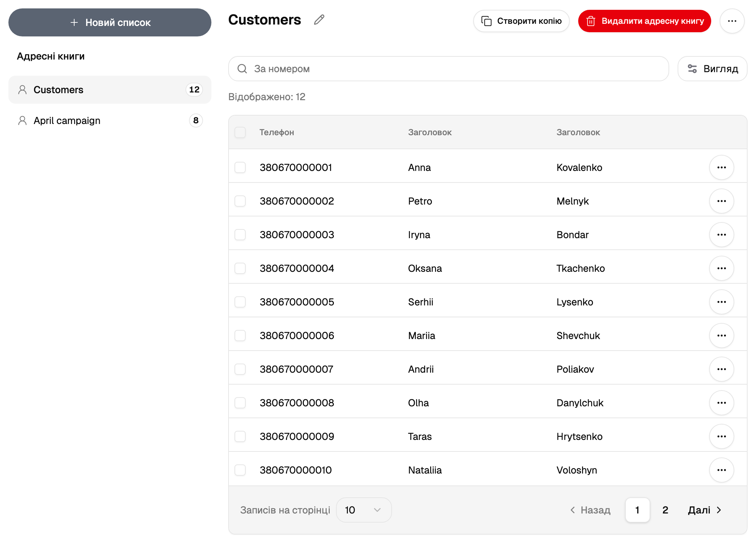Select the checkbox for 380670000005

click(x=240, y=302)
